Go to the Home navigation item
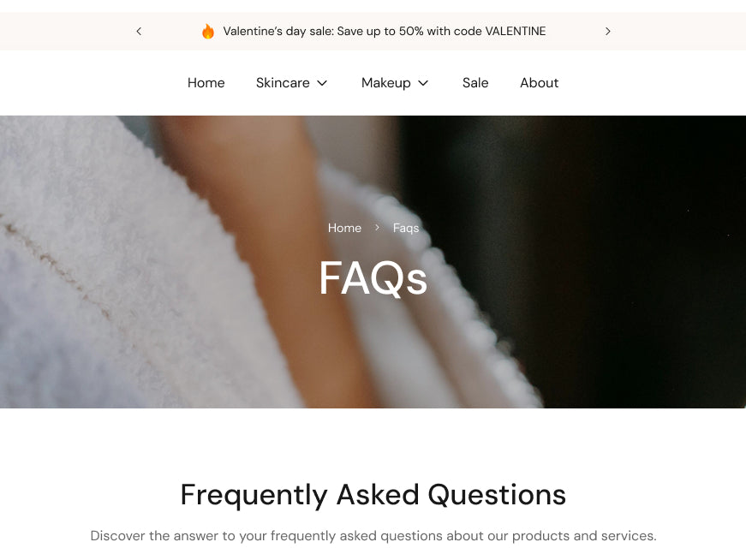Screen dimensions: 746x560 (206, 83)
